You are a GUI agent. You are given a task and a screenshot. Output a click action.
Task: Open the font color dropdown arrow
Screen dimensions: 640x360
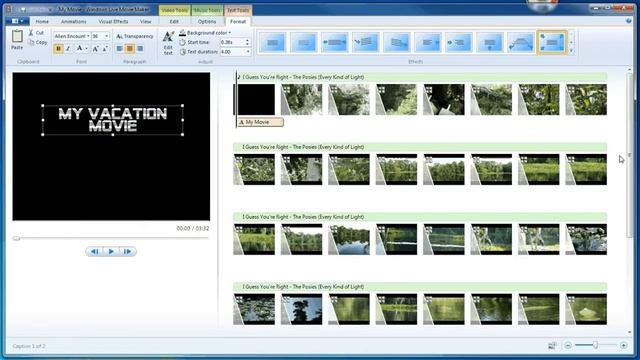[x=87, y=49]
